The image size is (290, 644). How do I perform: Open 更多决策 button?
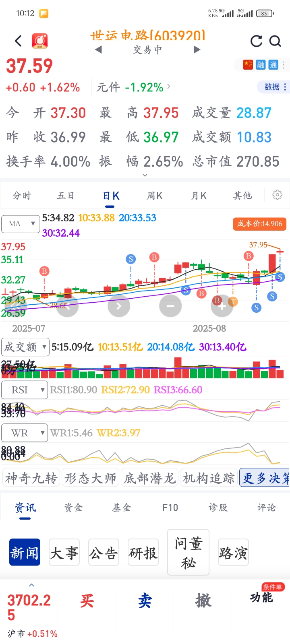265,478
